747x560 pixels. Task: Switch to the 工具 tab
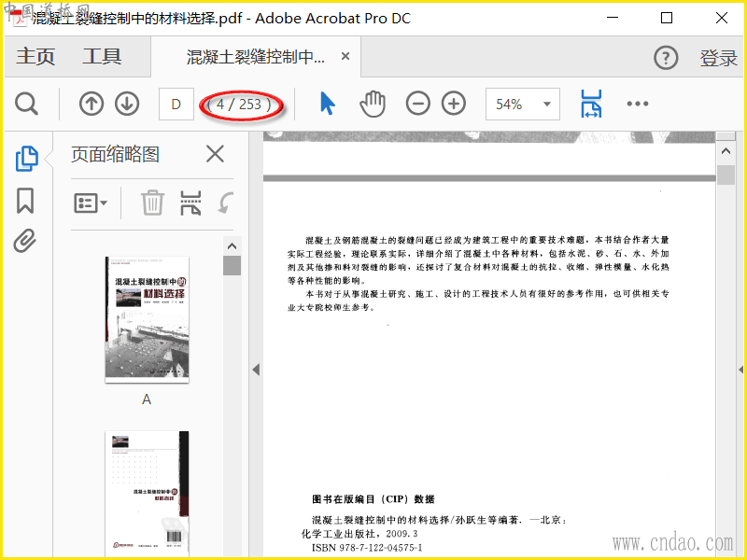point(102,57)
